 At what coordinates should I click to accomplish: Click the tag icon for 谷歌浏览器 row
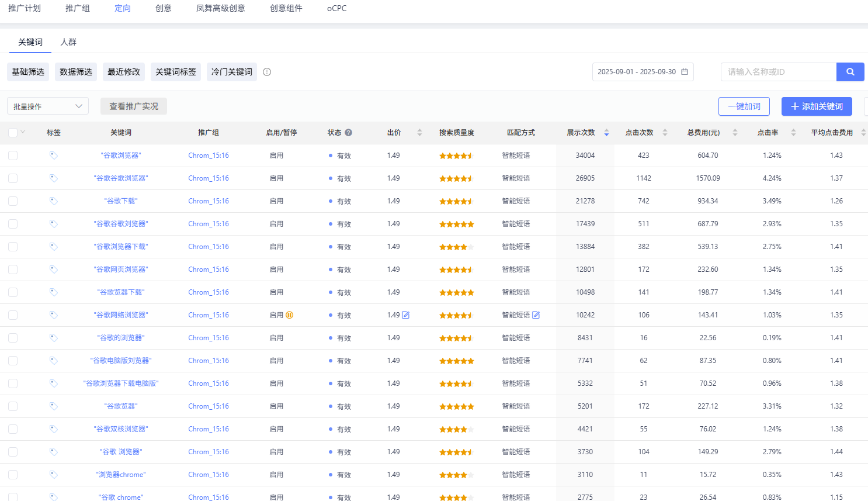54,156
